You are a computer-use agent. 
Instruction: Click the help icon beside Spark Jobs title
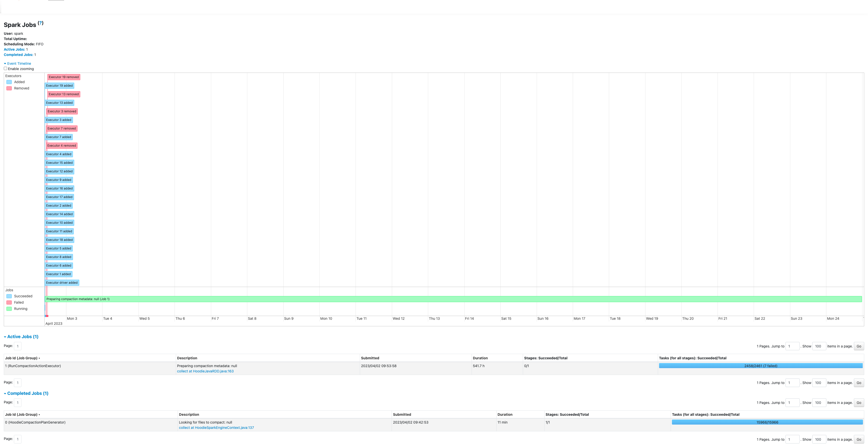(x=40, y=23)
